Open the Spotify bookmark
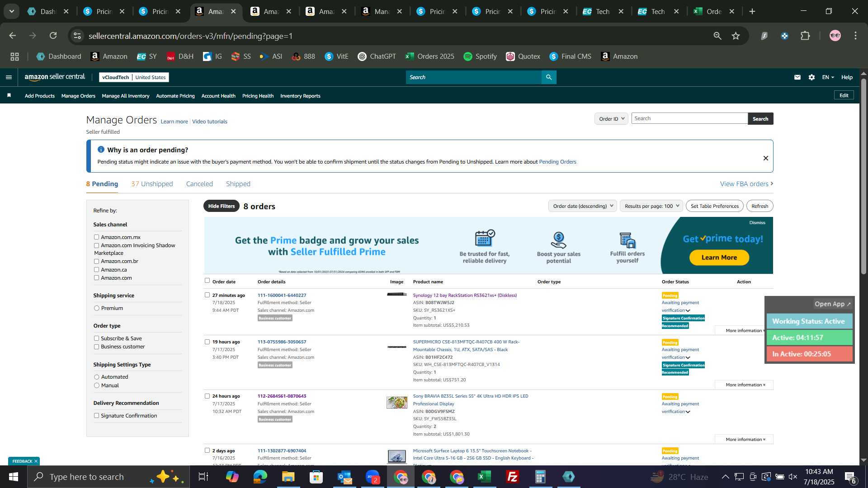The image size is (868, 488). click(x=480, y=56)
